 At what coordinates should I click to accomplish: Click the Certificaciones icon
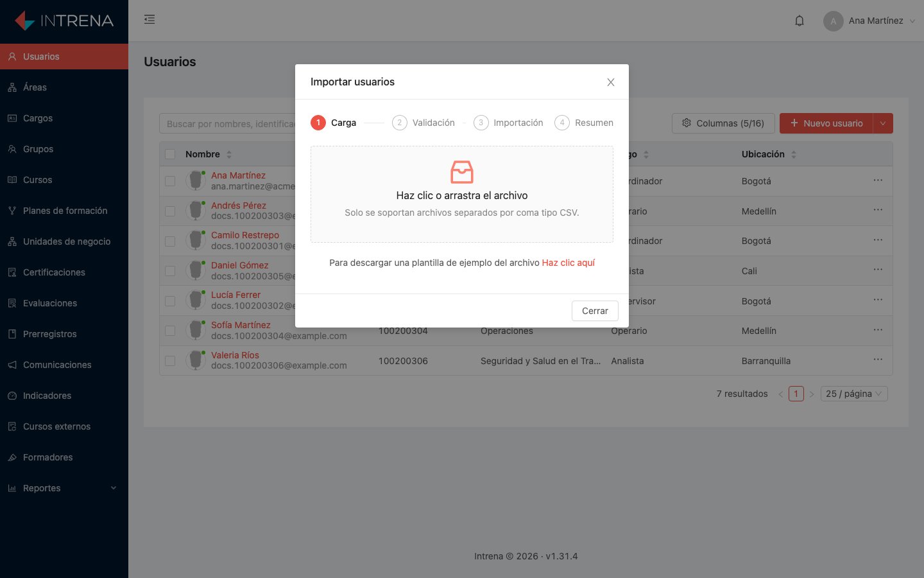[x=12, y=272]
